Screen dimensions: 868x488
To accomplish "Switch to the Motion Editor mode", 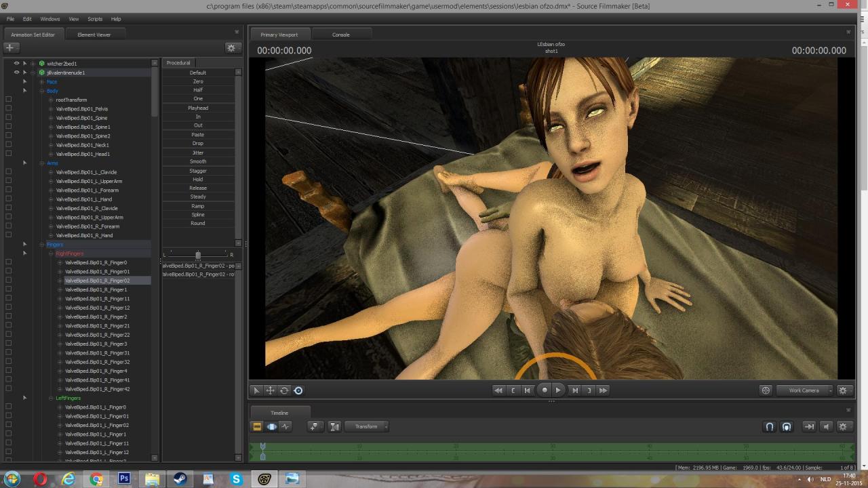I will coord(271,426).
